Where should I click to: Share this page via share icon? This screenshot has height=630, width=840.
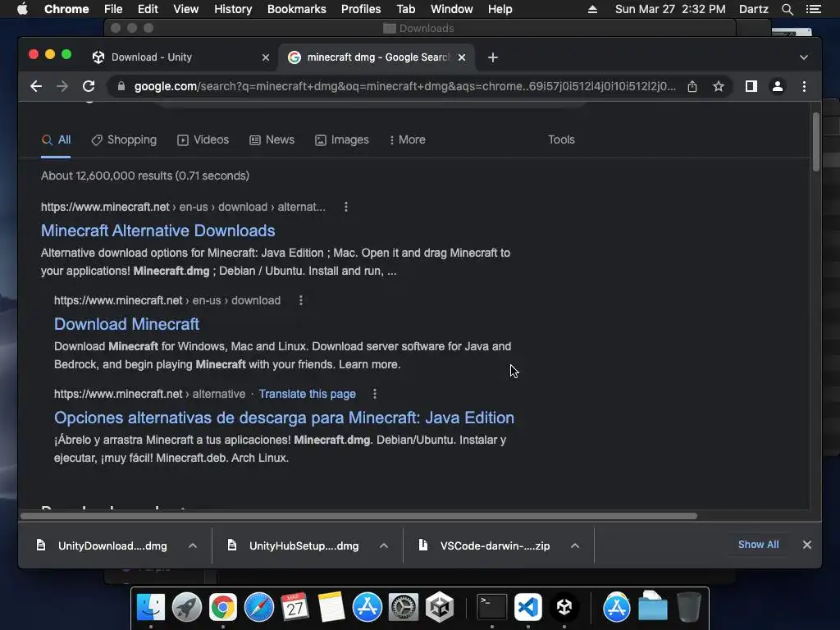pos(692,86)
